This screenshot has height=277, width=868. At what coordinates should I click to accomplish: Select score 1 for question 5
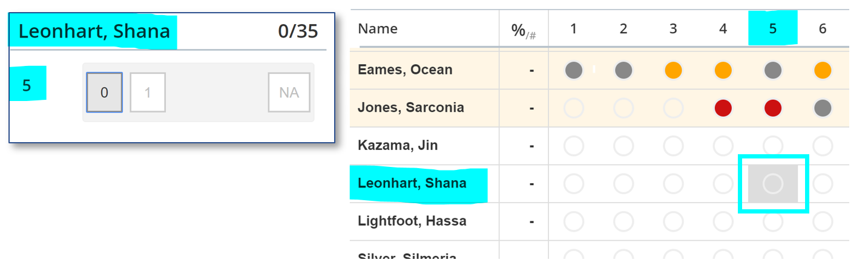148,93
